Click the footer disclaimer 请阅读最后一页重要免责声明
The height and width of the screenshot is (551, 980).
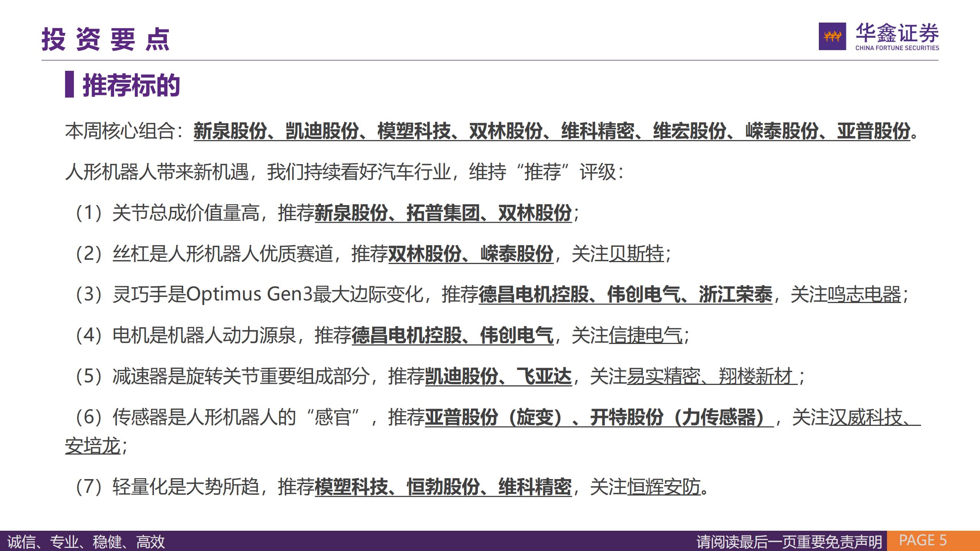click(x=789, y=541)
